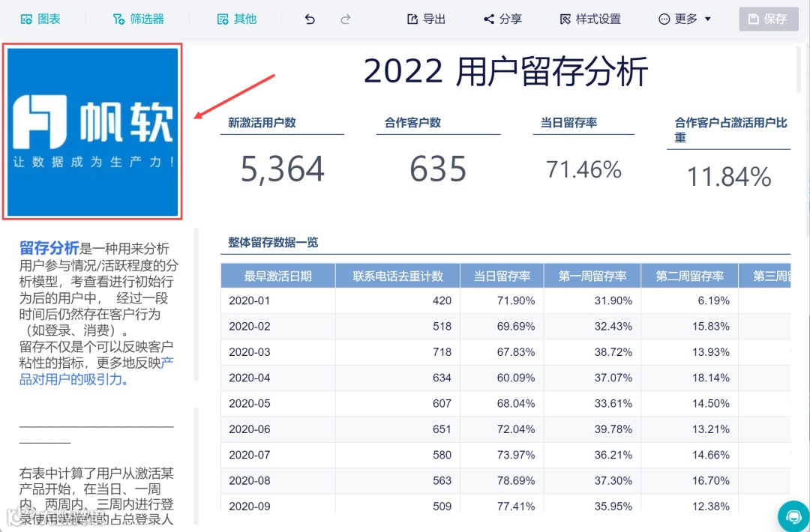The width and height of the screenshot is (810, 532).
Task: Select the 合作客户数 metric value 635
Action: [438, 169]
